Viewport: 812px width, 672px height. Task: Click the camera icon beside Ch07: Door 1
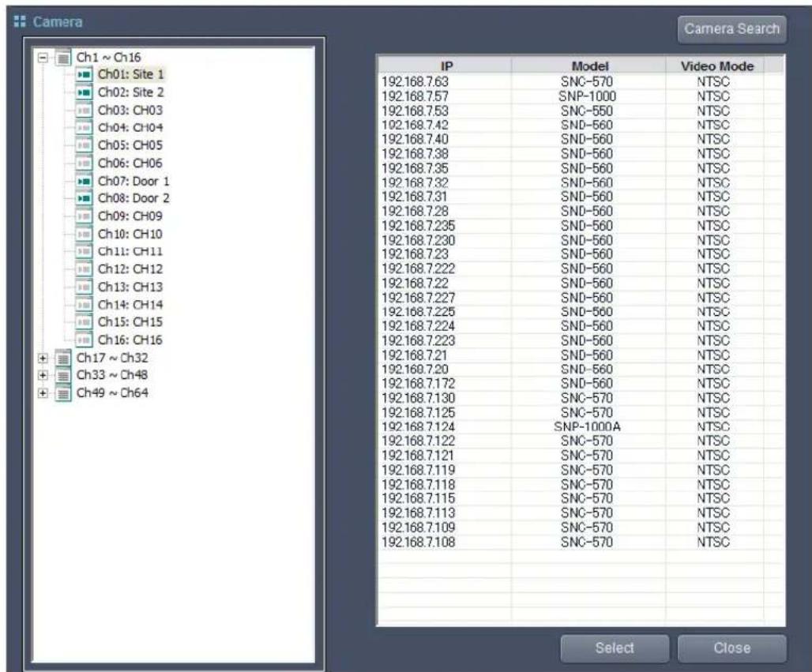tap(84, 181)
